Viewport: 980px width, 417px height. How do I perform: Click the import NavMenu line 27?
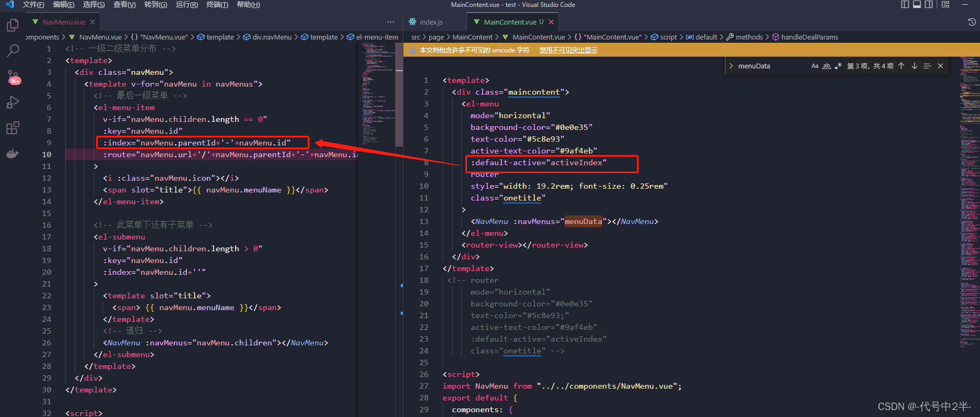[x=562, y=386]
